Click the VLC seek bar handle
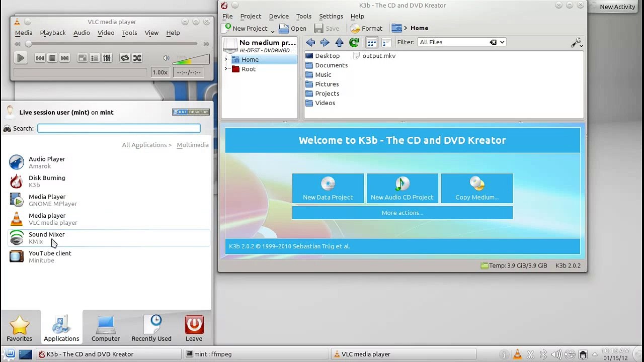This screenshot has height=362, width=644. click(x=29, y=44)
